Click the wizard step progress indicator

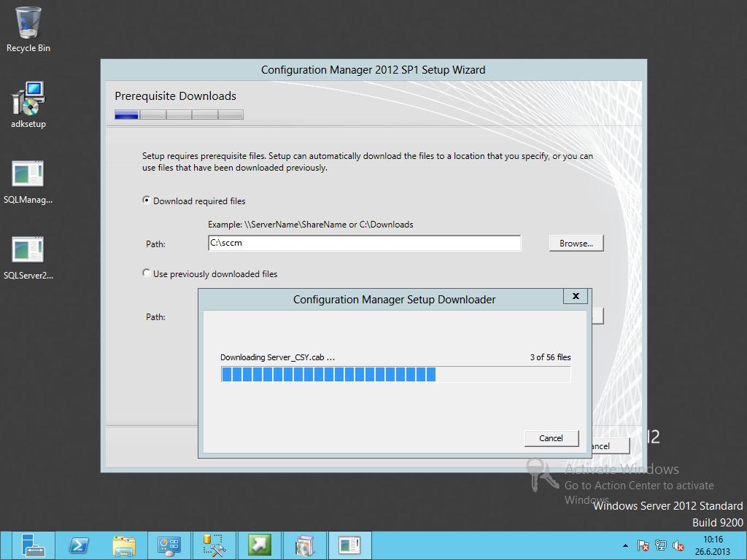point(179,114)
